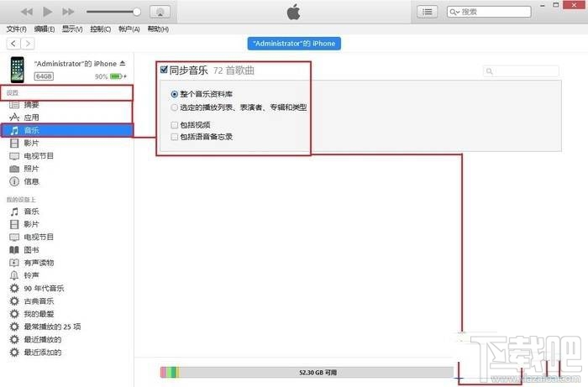588x387 pixels.
Task: Click the 我的设备上 section header
Action: point(21,199)
